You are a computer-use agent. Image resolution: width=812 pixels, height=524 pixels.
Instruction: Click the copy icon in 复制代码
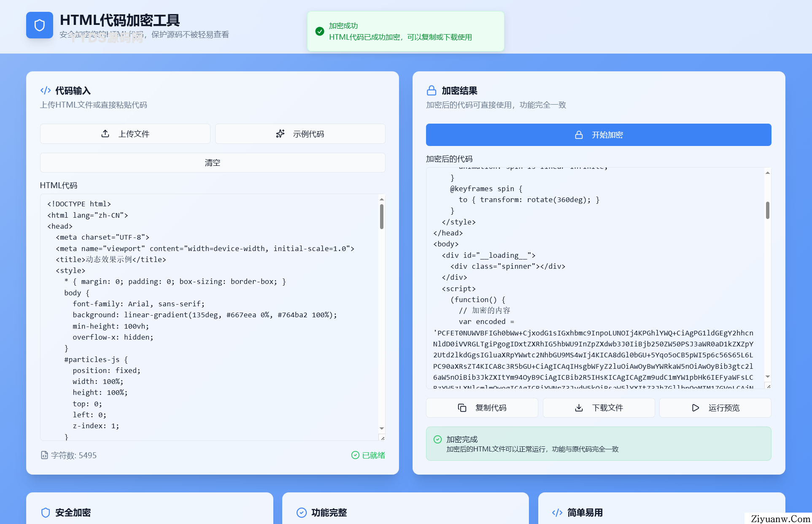(462, 408)
